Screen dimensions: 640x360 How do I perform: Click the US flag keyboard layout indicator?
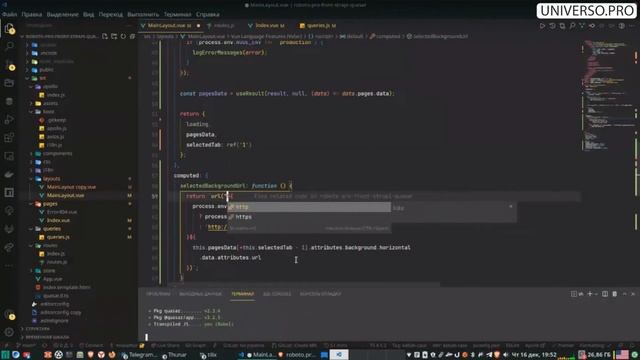(x=622, y=355)
